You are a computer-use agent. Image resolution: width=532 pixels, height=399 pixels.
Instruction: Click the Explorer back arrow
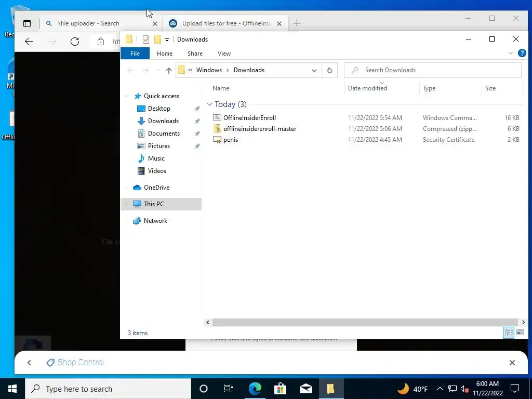130,70
